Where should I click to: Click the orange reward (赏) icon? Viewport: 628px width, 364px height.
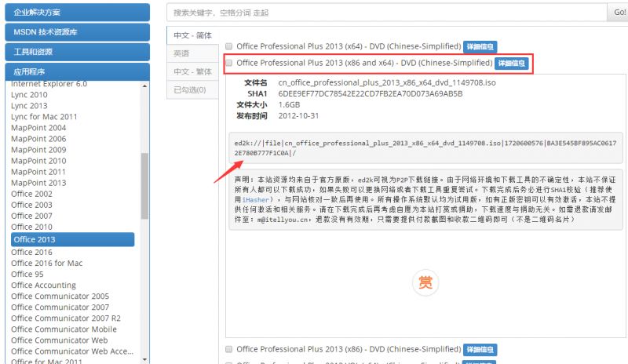(425, 282)
